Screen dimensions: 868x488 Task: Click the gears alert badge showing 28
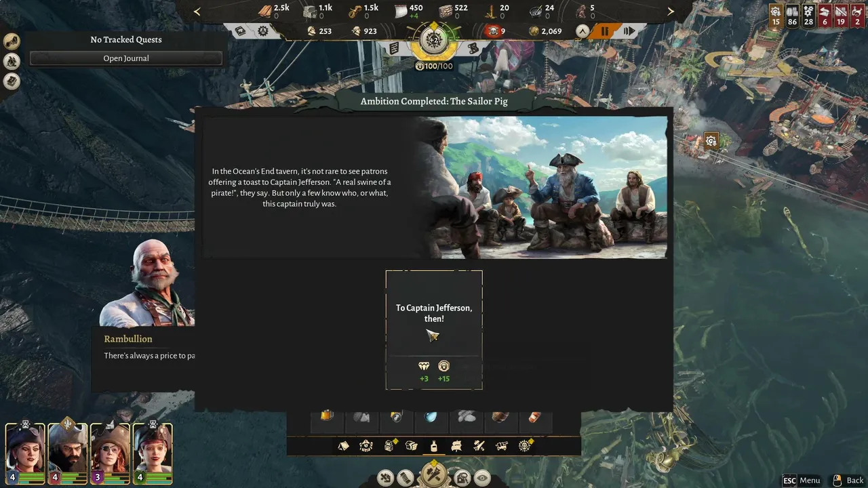(x=808, y=16)
